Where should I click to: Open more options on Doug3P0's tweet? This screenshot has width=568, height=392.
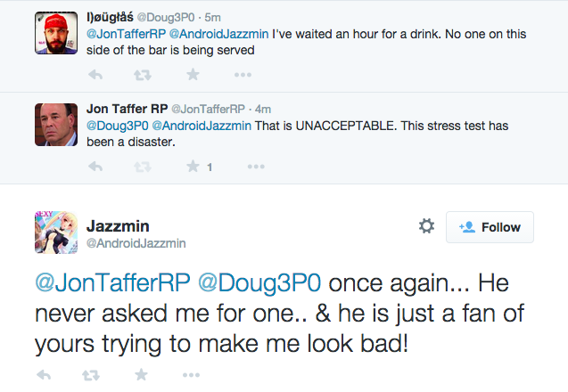[256, 75]
